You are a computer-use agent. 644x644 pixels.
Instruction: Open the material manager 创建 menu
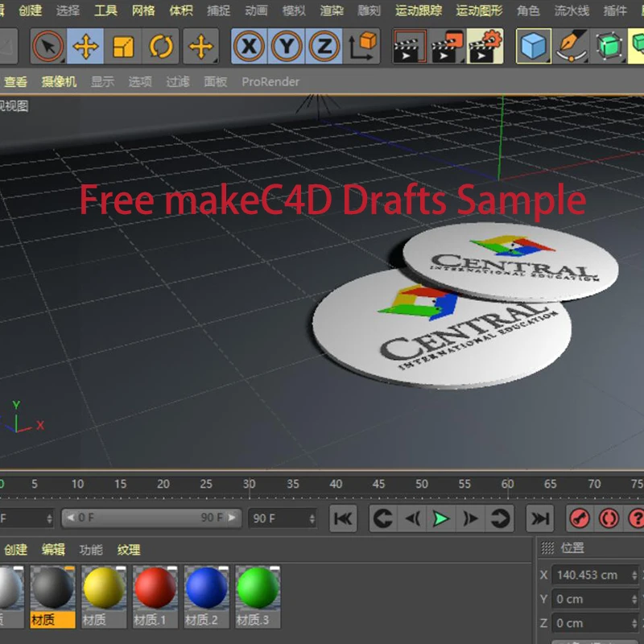click(15, 550)
